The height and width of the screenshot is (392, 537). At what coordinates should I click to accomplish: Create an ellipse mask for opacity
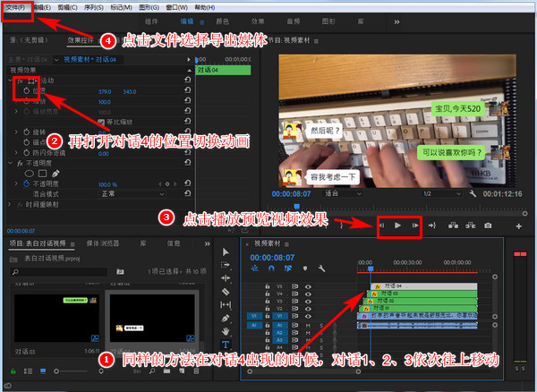pyautogui.click(x=30, y=174)
